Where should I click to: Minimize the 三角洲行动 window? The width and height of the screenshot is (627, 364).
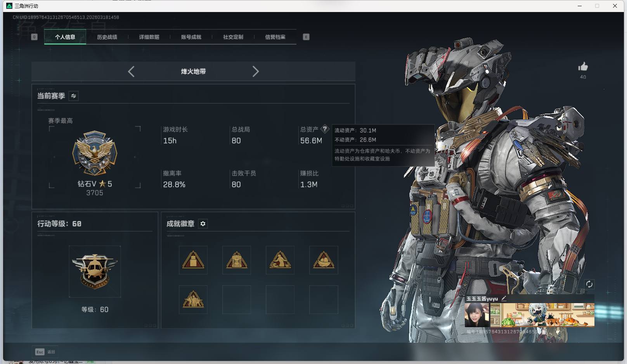click(580, 6)
